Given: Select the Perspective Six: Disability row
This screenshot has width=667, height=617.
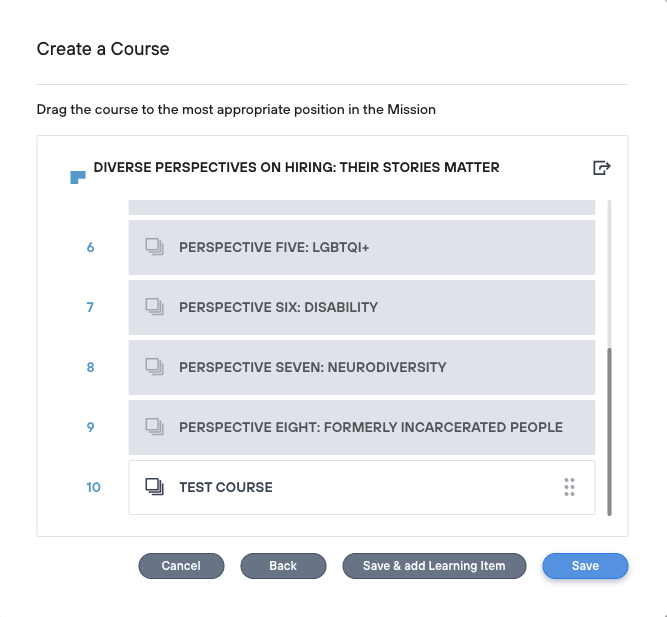Looking at the screenshot, I should click(x=362, y=307).
